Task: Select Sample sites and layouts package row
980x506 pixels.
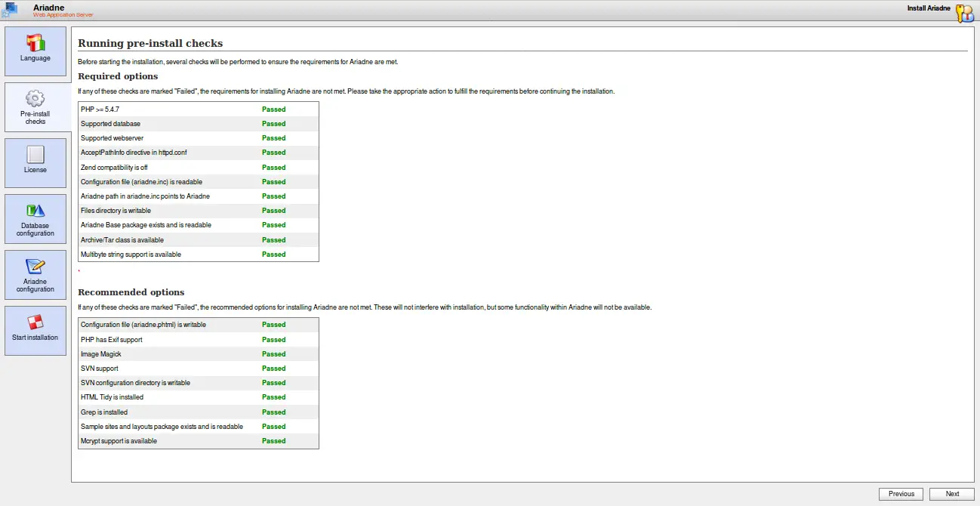Action: pos(199,427)
